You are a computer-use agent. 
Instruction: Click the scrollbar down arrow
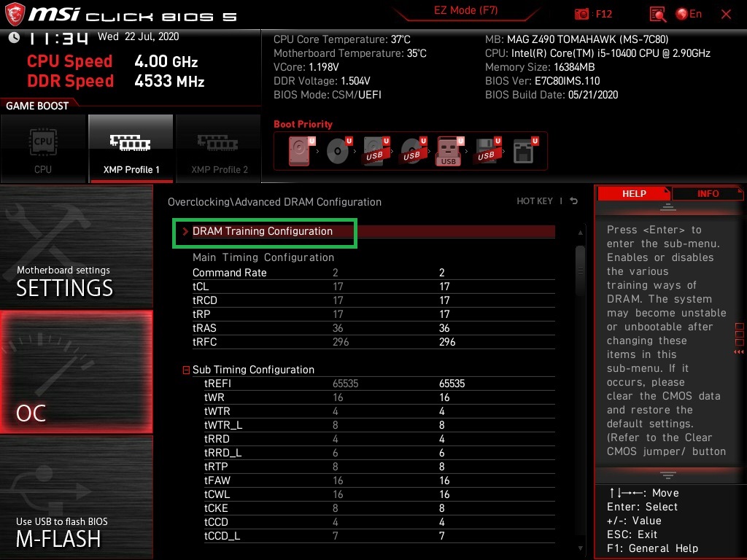[x=580, y=548]
